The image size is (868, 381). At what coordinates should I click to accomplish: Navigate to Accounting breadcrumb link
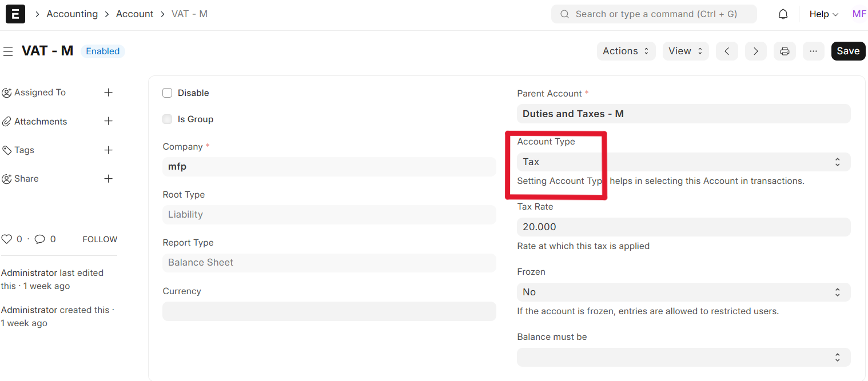[72, 14]
